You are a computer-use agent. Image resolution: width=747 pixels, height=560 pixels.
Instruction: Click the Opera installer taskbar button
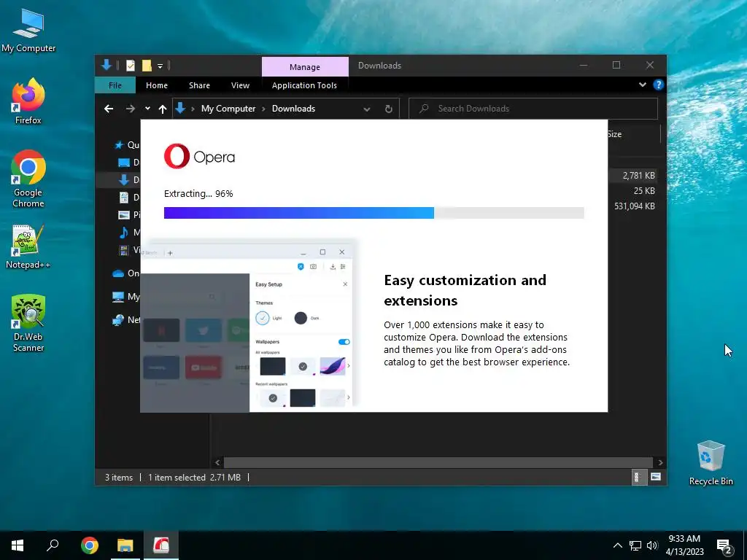point(161,545)
